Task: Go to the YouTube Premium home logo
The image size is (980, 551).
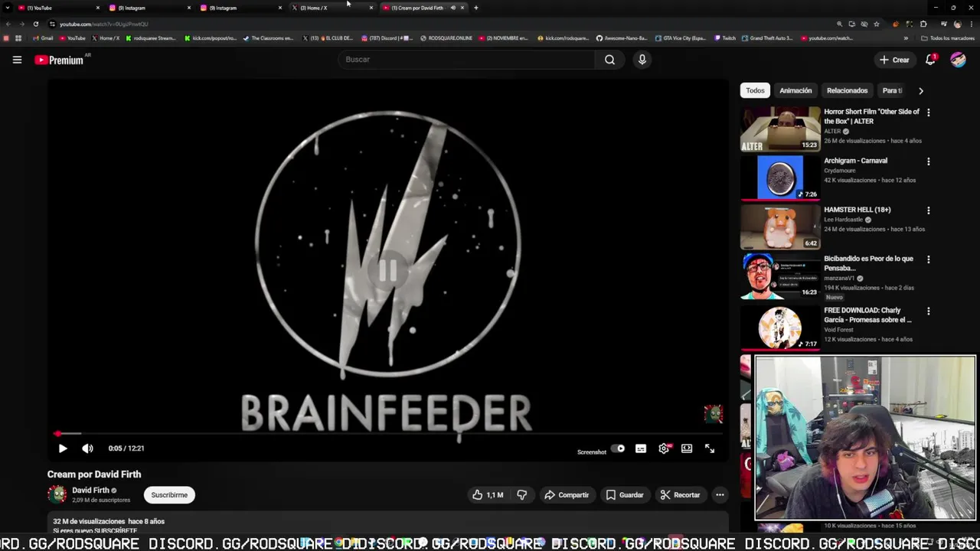Action: pyautogui.click(x=59, y=60)
